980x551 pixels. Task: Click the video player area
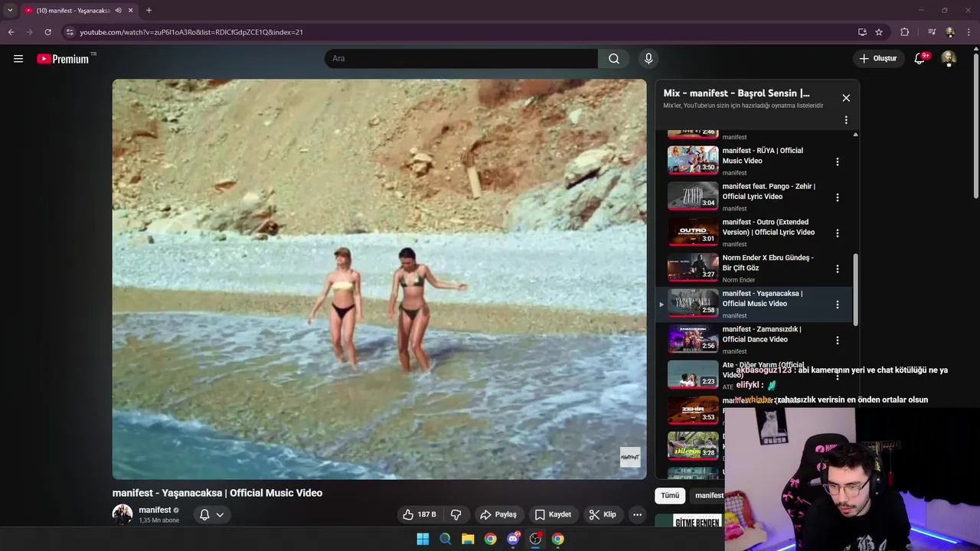(x=379, y=279)
